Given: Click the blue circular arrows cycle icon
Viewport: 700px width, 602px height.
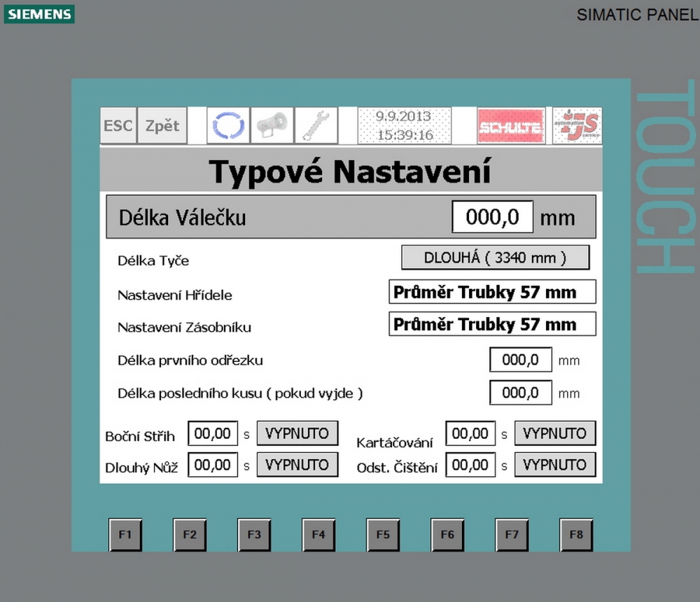Looking at the screenshot, I should pyautogui.click(x=228, y=126).
